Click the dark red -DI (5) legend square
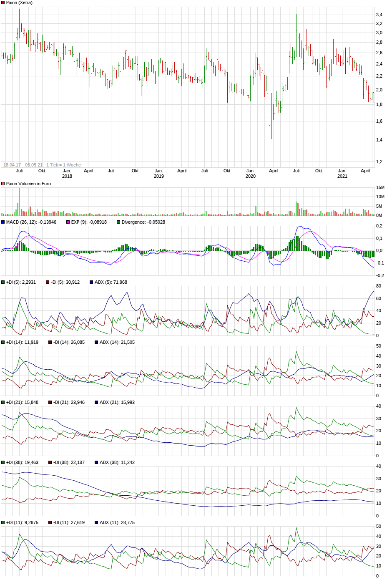Screen dimensions: 392x580 48,282
